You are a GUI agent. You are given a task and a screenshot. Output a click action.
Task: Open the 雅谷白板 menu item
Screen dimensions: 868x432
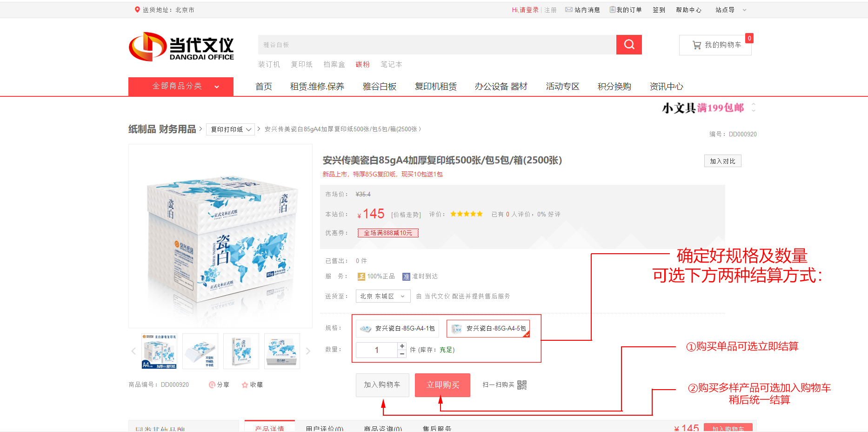pyautogui.click(x=380, y=87)
